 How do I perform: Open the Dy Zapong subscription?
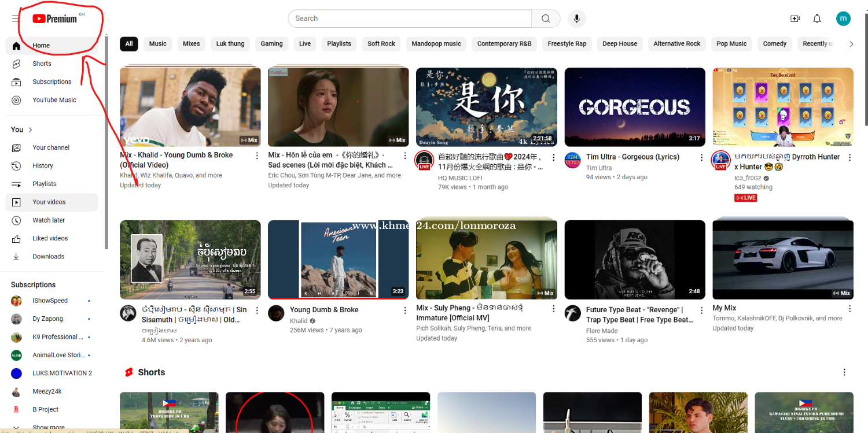click(x=52, y=319)
